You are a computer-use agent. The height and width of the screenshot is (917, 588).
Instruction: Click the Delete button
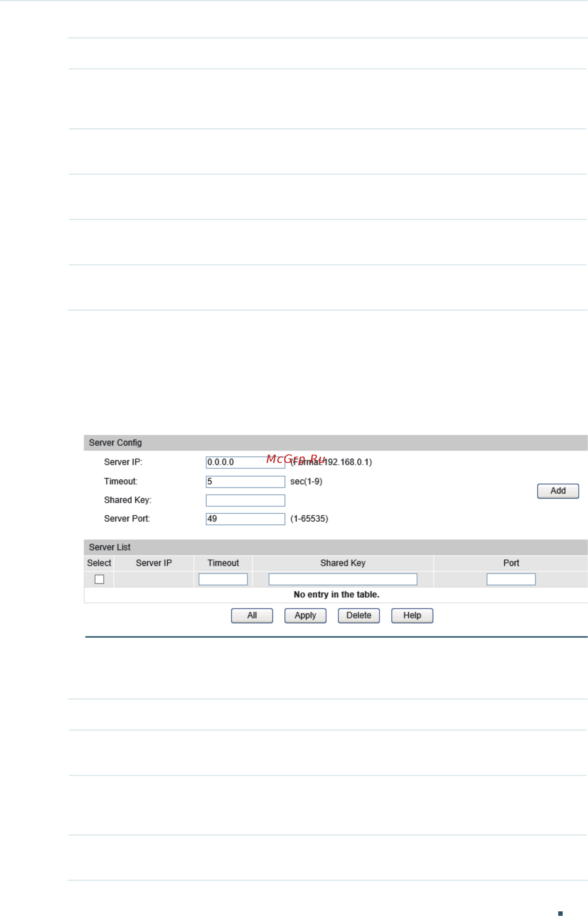point(359,616)
